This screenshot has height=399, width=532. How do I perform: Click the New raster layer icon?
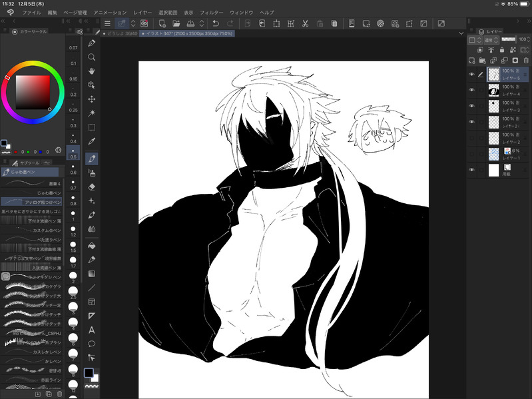point(471,61)
